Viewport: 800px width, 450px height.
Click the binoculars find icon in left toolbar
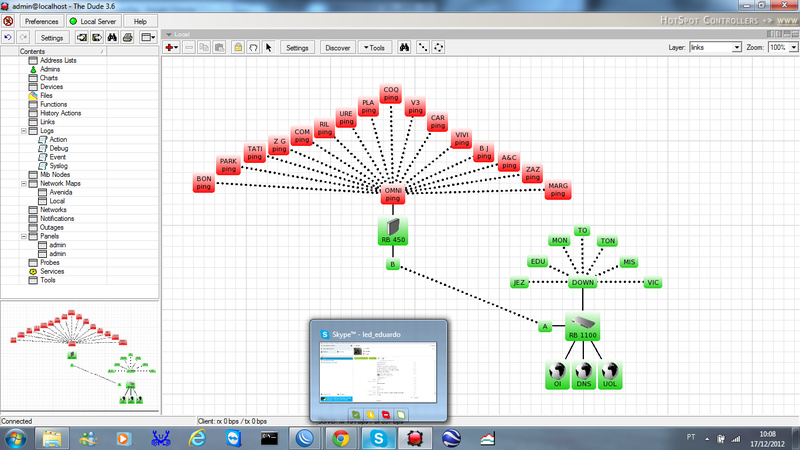tap(112, 37)
